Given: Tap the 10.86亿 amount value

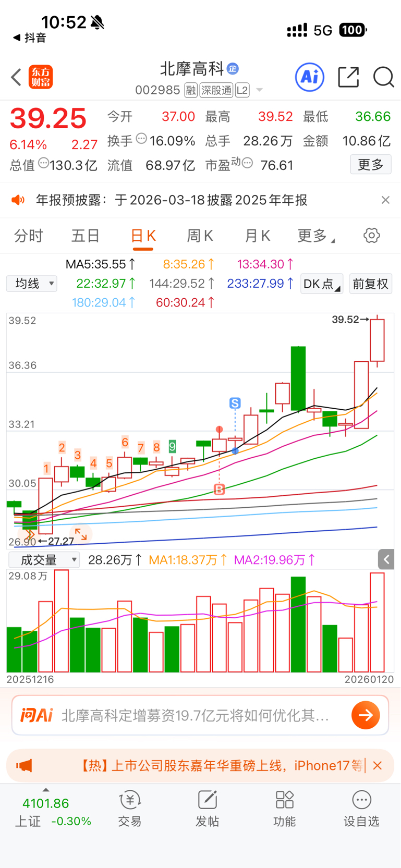Looking at the screenshot, I should (x=366, y=141).
